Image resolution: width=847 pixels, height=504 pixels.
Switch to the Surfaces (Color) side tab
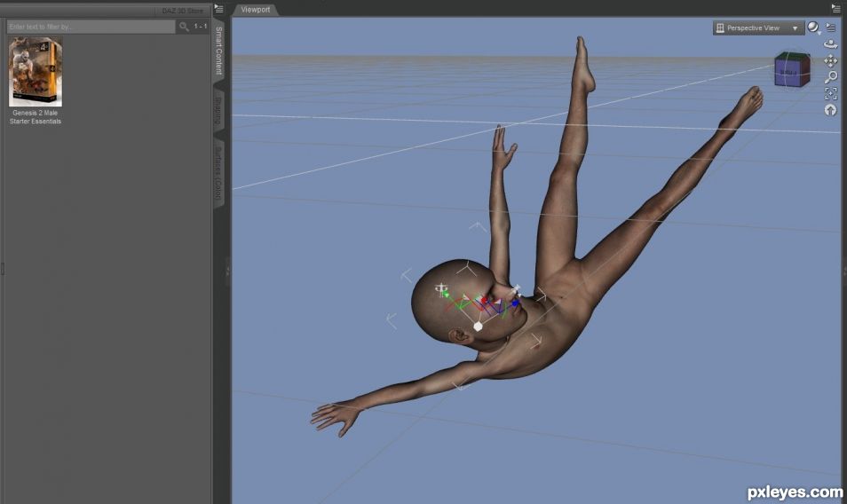click(x=218, y=173)
